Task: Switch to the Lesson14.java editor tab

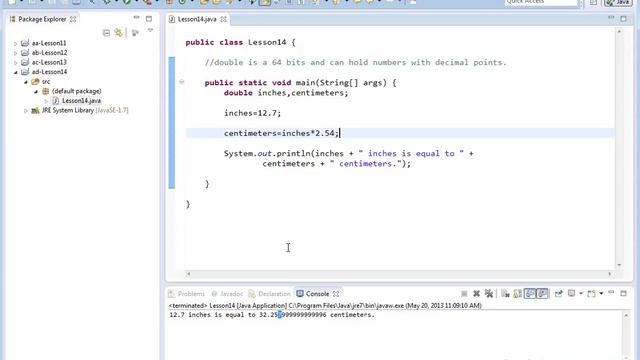Action: tap(197, 19)
